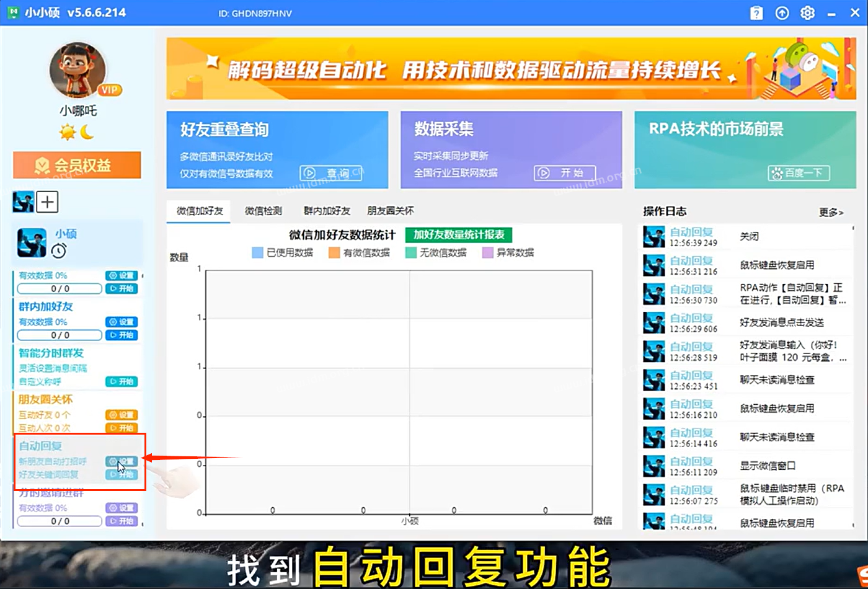Toggle the green 无微信数据 legend swatch
This screenshot has height=589, width=868.
click(411, 252)
